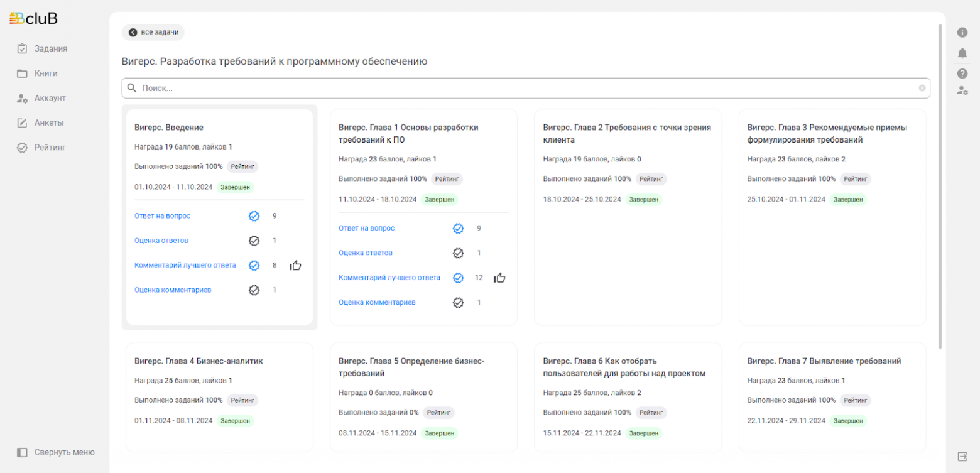Click the все задачи back button

click(x=153, y=32)
